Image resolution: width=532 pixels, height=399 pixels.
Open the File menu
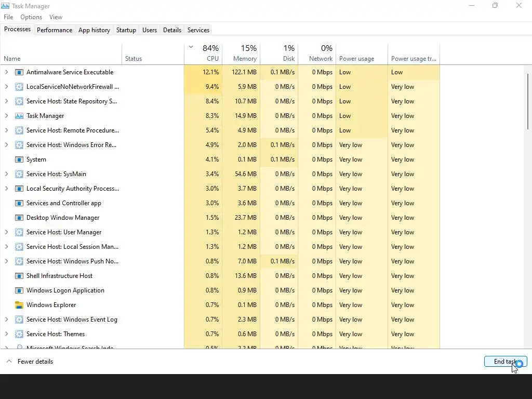coord(8,17)
